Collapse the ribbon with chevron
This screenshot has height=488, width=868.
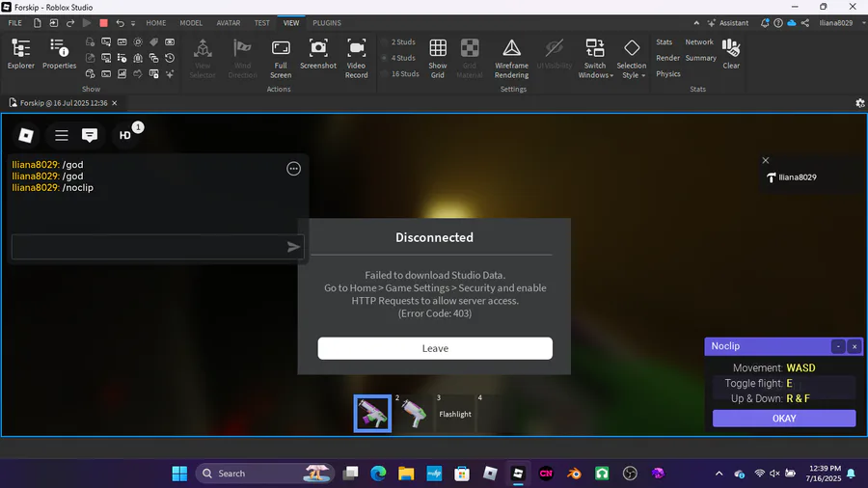[x=696, y=23]
